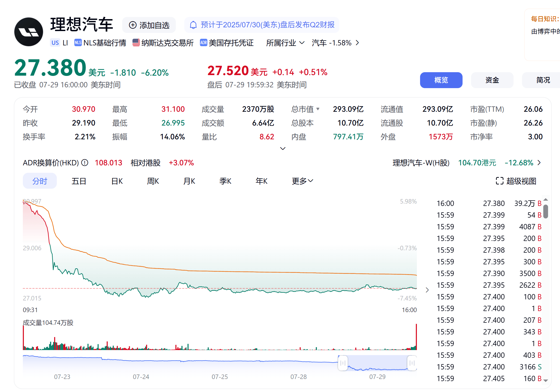Click the 相对港股 premium +3.07%
560x392 pixels.
pyautogui.click(x=181, y=163)
